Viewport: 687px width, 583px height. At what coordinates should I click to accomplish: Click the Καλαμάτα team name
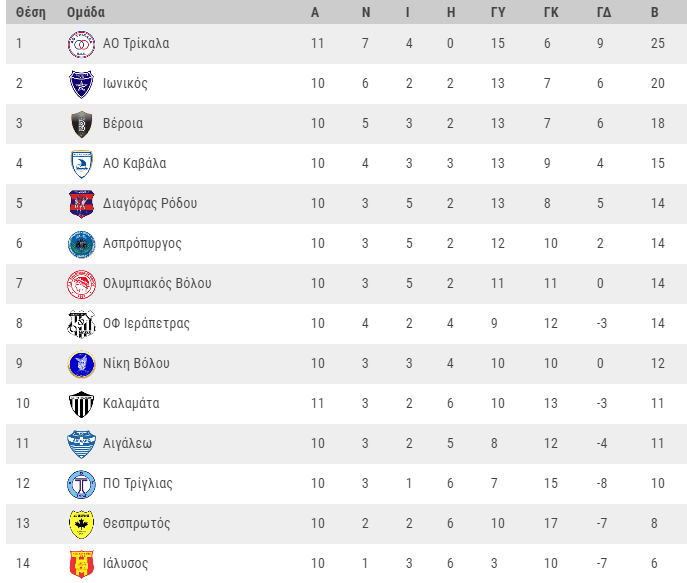click(x=131, y=403)
